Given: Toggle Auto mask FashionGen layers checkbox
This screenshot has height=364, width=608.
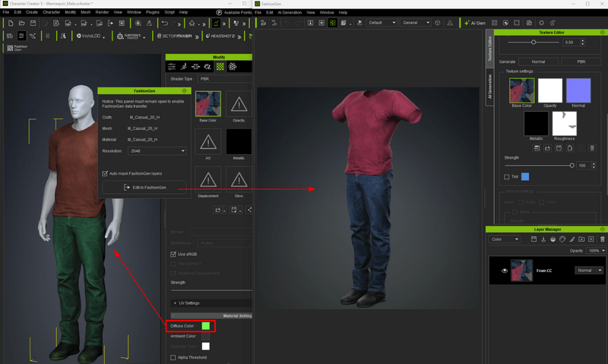Looking at the screenshot, I should click(x=105, y=173).
